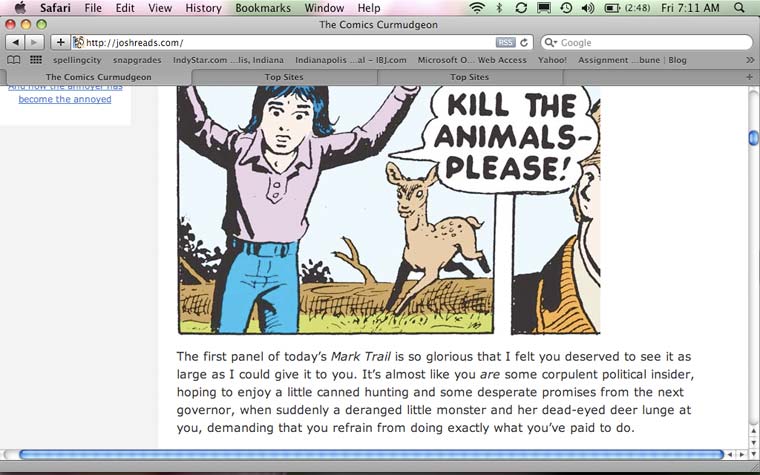
Task: Open Top Sites grid icon in bookmarks bar
Action: pos(36,60)
